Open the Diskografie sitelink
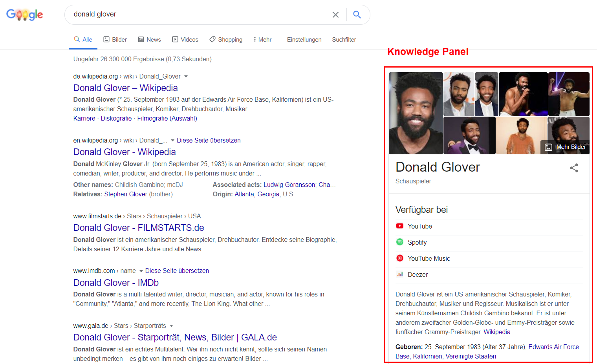 pos(116,118)
